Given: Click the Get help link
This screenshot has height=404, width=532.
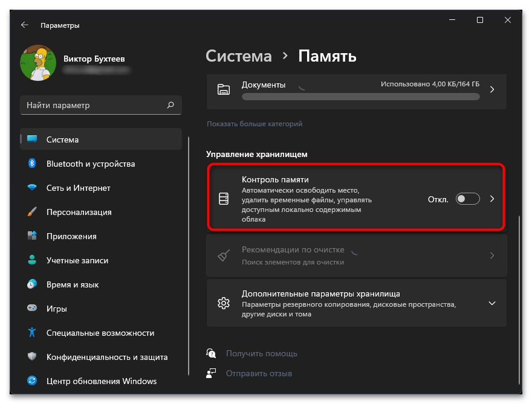Looking at the screenshot, I should click(262, 353).
